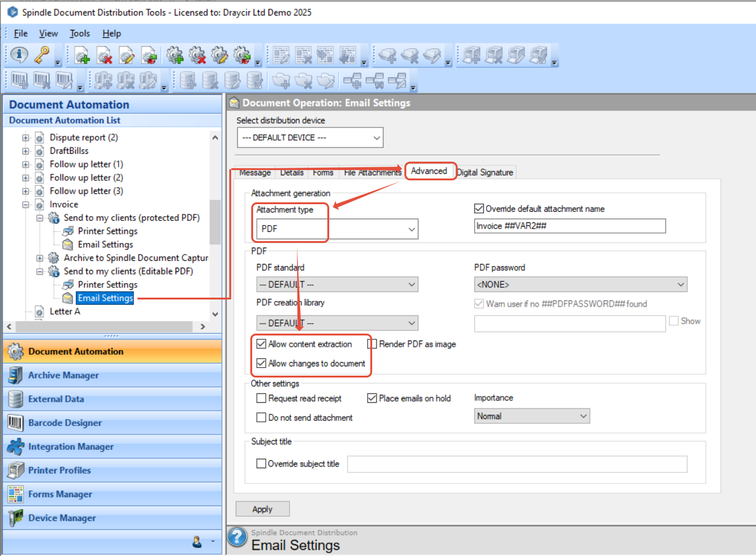Image resolution: width=756 pixels, height=556 pixels.
Task: Click the delete form toolbar icon
Action: click(304, 55)
